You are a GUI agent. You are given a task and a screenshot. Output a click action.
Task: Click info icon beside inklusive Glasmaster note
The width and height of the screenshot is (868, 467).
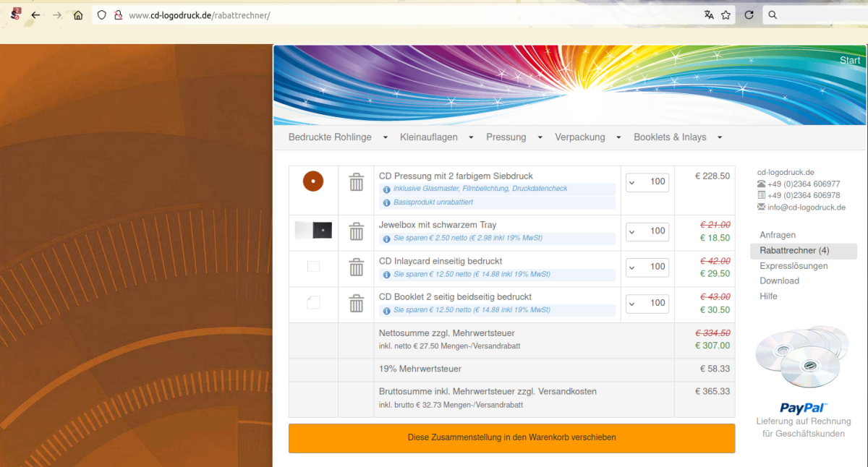coord(386,189)
